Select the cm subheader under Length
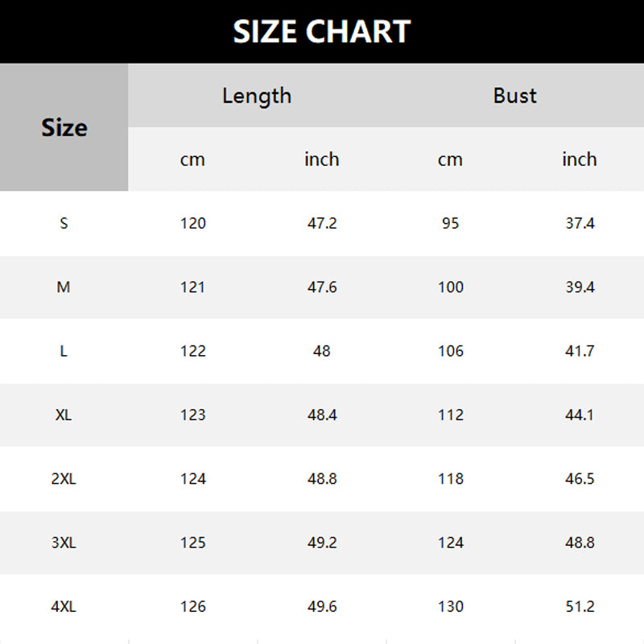This screenshot has height=644, width=644. (x=192, y=159)
